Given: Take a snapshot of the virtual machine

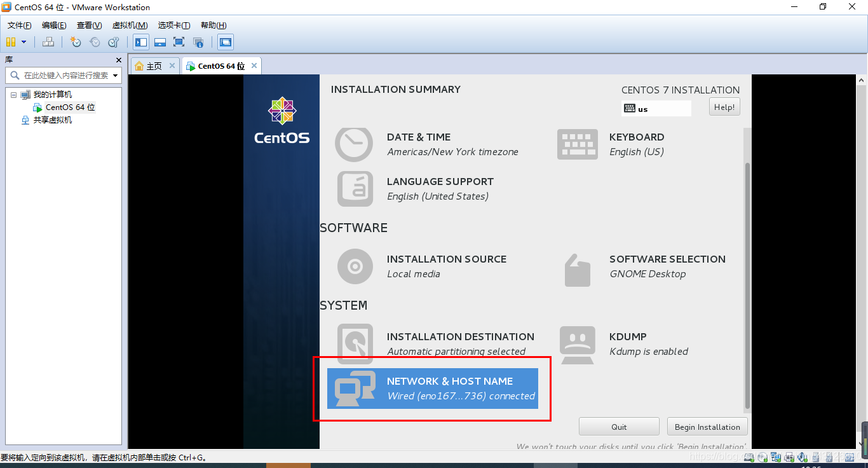Looking at the screenshot, I should tap(76, 42).
